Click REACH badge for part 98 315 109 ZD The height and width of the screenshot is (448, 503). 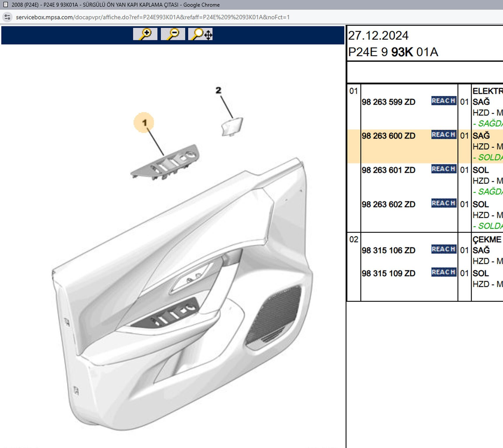pos(444,272)
